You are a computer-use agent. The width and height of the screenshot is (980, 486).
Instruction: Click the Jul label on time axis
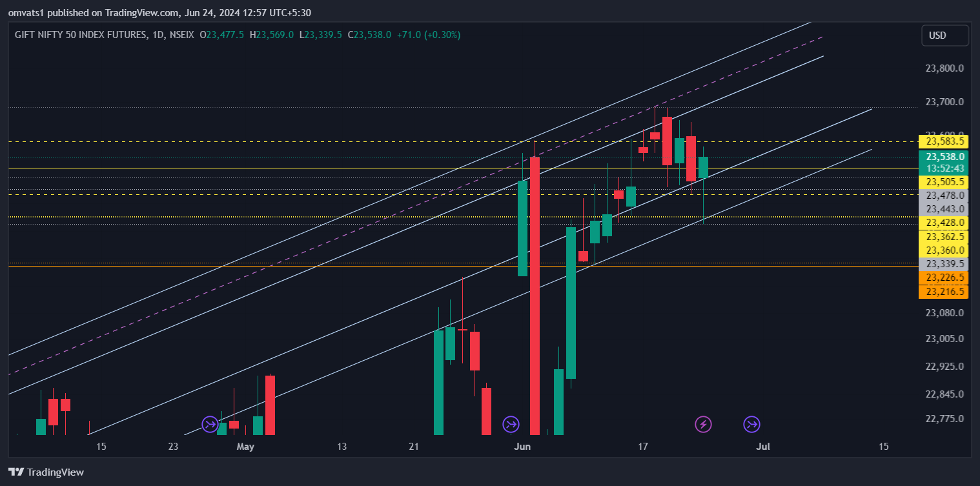tap(764, 447)
